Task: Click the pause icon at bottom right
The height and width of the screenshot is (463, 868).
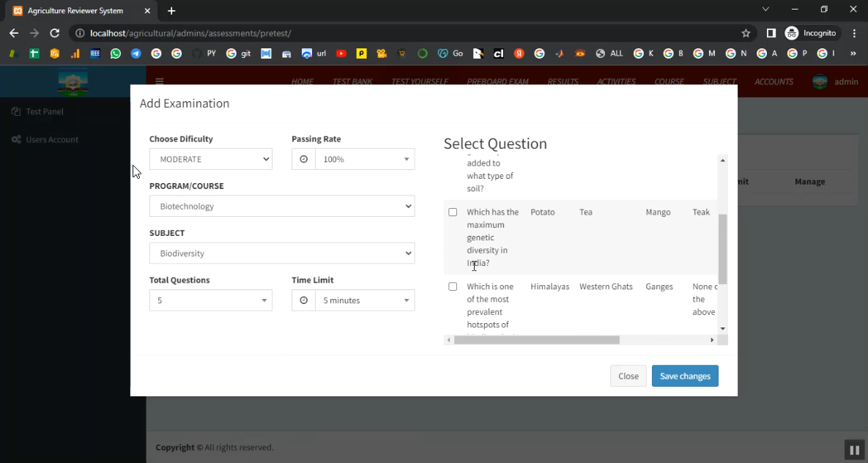Action: (853, 450)
